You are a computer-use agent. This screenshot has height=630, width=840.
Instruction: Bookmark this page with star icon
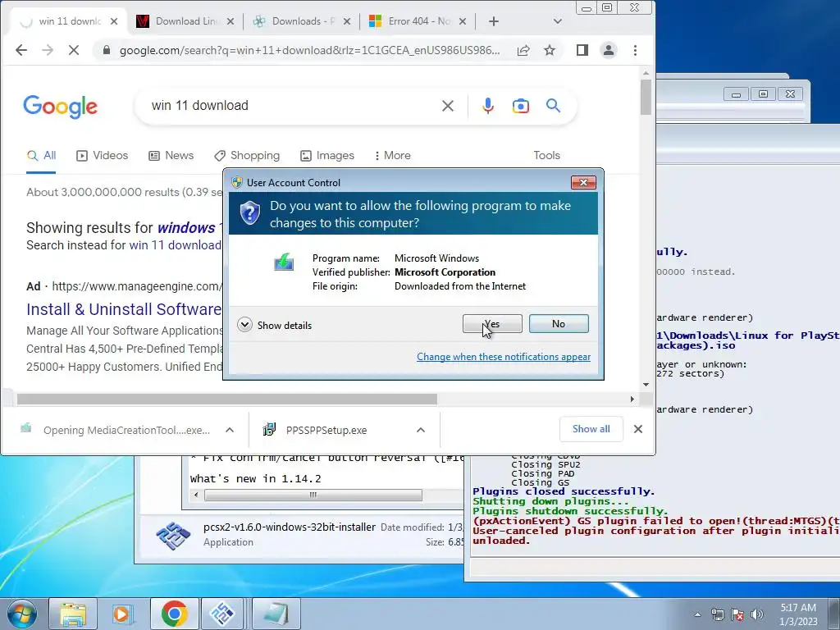tap(550, 50)
